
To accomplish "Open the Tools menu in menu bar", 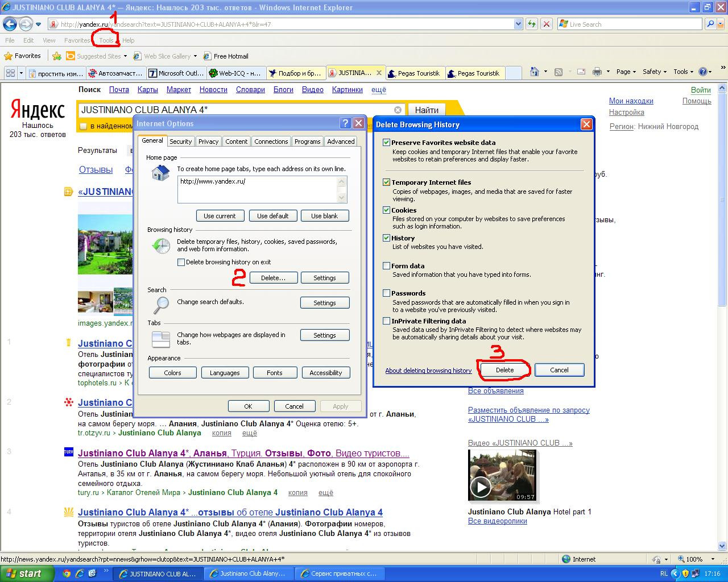I will (106, 40).
